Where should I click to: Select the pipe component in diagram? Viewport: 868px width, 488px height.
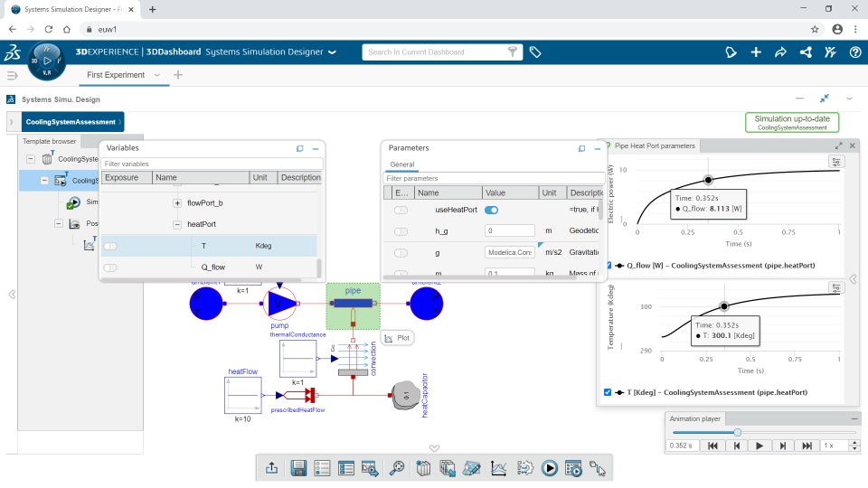353,305
